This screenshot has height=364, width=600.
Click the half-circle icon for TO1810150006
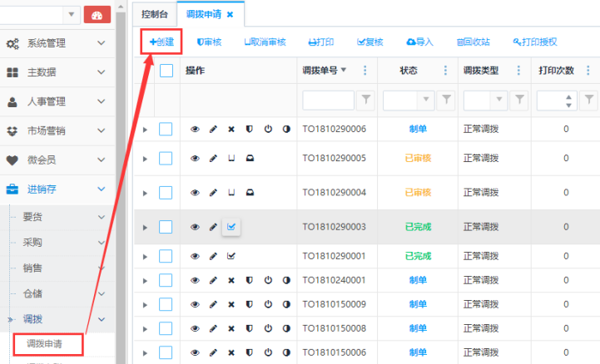pyautogui.click(x=286, y=353)
